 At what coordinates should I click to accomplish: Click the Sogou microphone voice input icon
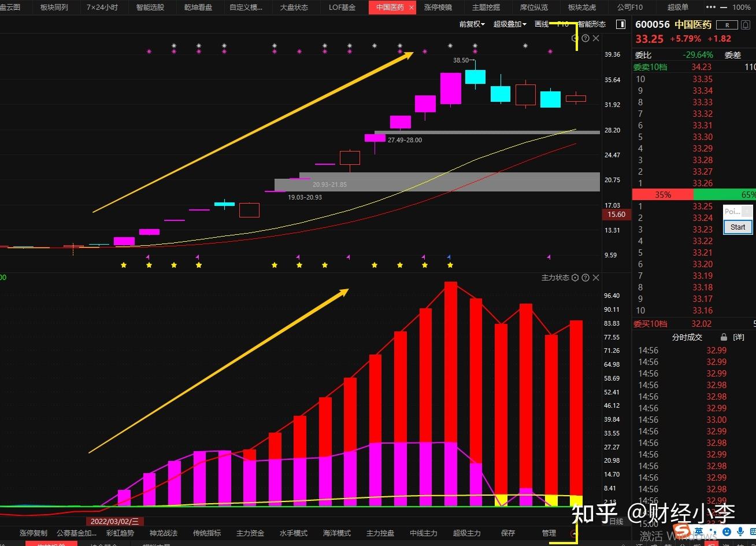click(x=740, y=531)
